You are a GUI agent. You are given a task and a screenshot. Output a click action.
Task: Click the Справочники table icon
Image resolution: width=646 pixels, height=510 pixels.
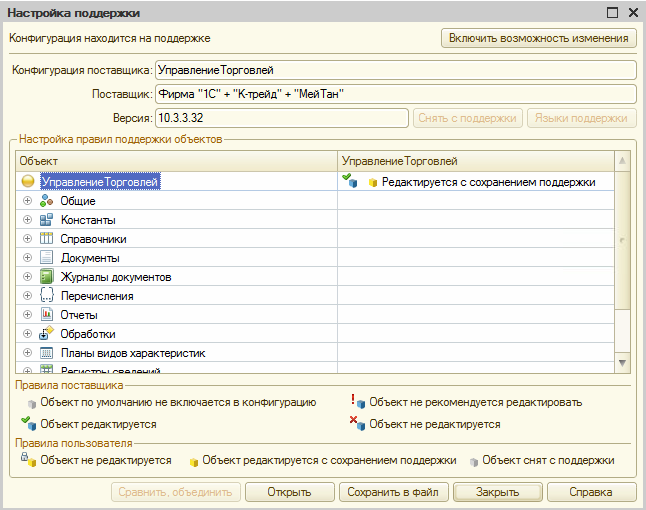[x=46, y=239]
